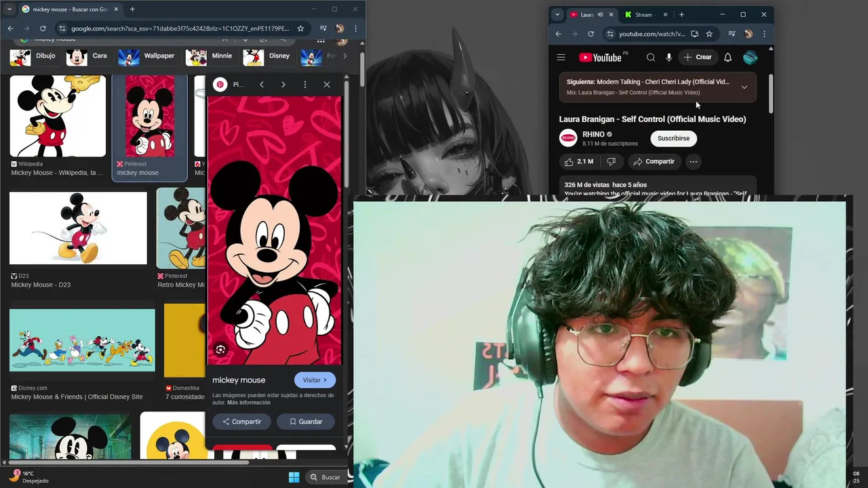
Task: Mute the Laura tab speaker icon
Action: pyautogui.click(x=600, y=14)
